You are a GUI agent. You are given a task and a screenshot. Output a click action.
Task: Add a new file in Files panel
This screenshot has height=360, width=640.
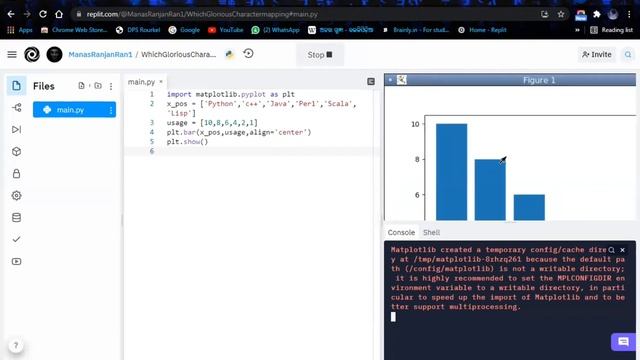(81, 86)
